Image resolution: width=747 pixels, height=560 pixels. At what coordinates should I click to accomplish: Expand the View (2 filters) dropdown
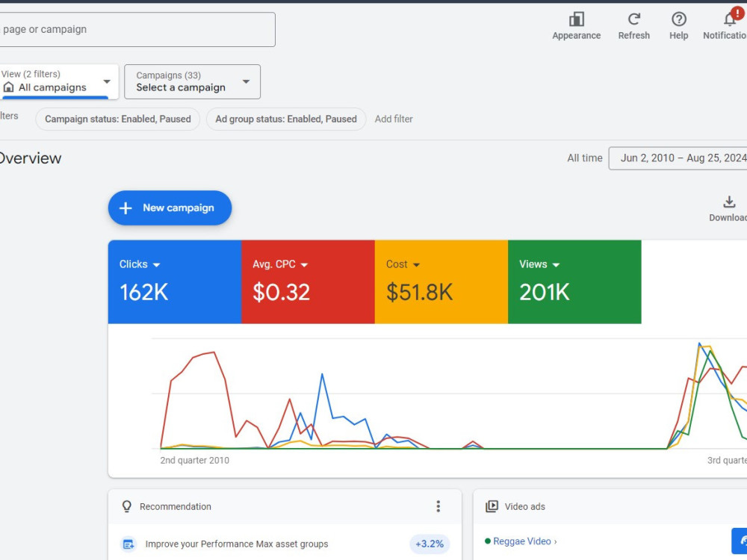pos(107,82)
